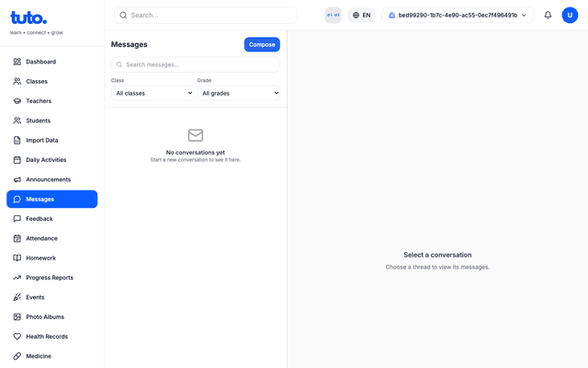Click the Compose button

tap(262, 44)
